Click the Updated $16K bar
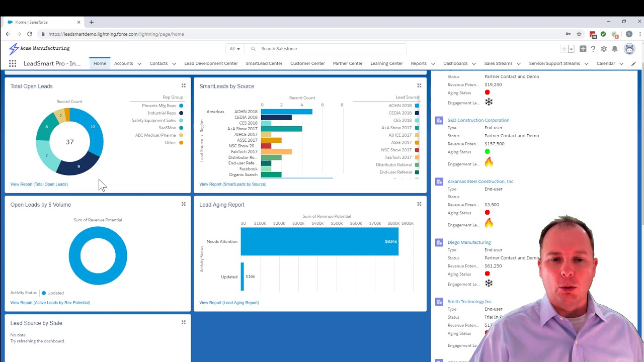Image resolution: width=644 pixels, height=362 pixels. pos(242,277)
